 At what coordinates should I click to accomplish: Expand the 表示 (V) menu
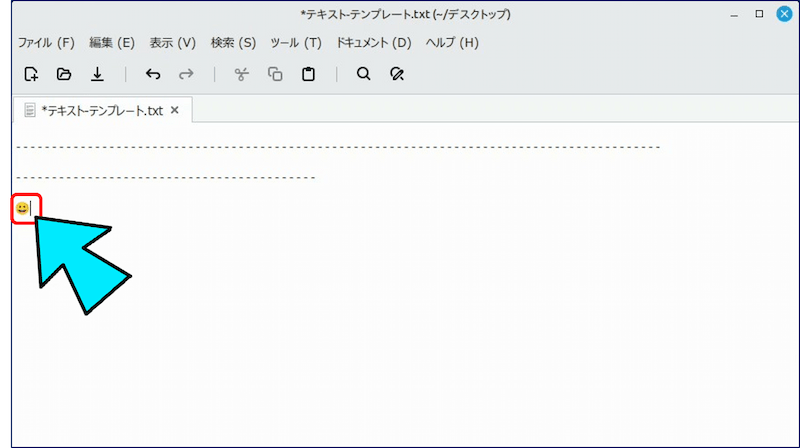tap(172, 43)
